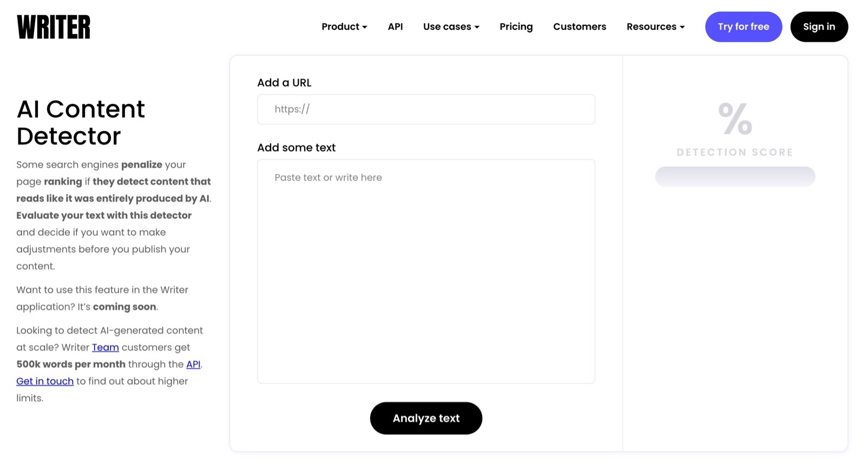
Task: Open the Customers page
Action: point(579,27)
